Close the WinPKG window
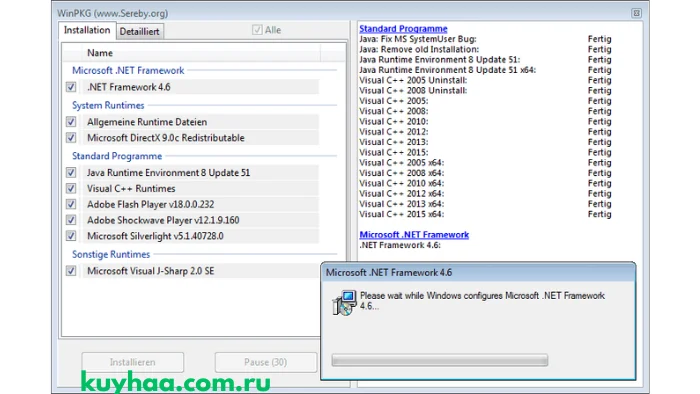 click(x=636, y=13)
